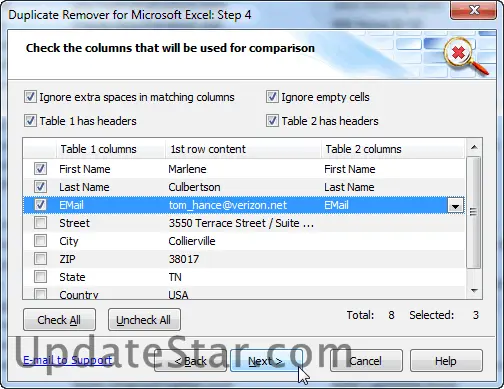Check the City column checkbox
504x389 pixels.
point(40,241)
